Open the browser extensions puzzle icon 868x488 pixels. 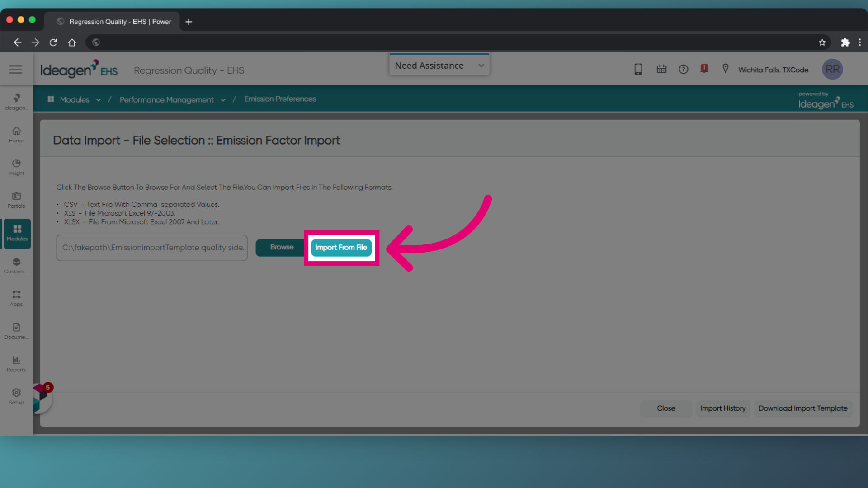tap(845, 42)
